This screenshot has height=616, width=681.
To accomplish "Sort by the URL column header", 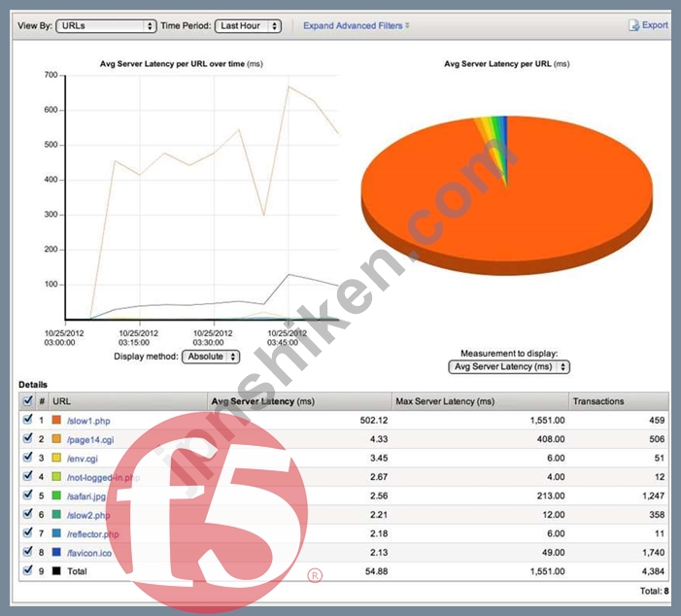I will (x=128, y=401).
